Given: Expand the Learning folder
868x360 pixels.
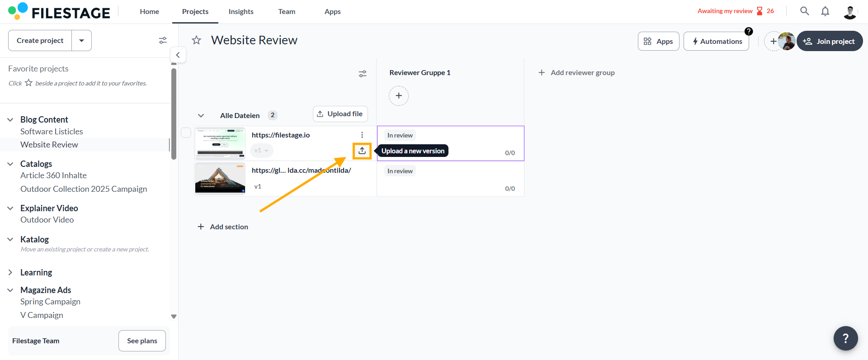Looking at the screenshot, I should (10, 272).
